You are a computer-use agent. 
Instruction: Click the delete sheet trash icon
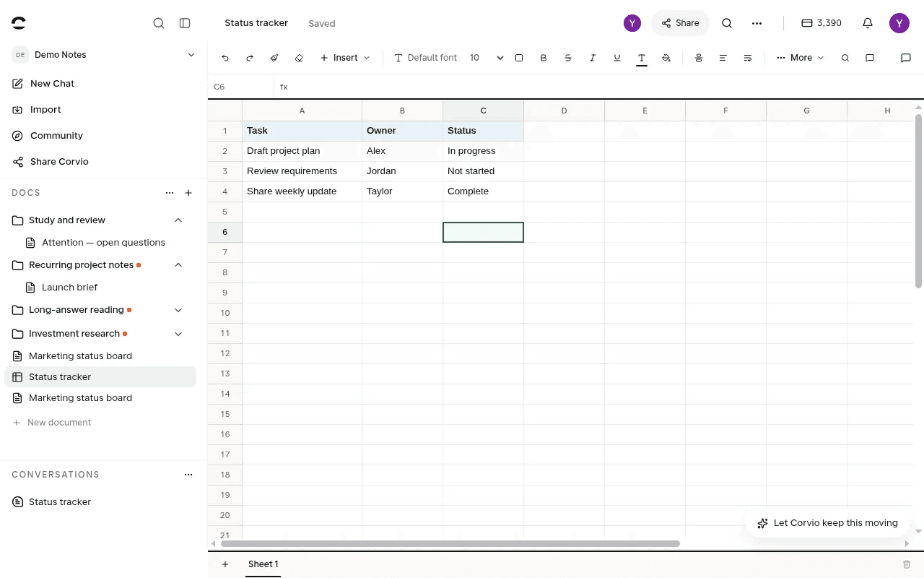click(907, 564)
